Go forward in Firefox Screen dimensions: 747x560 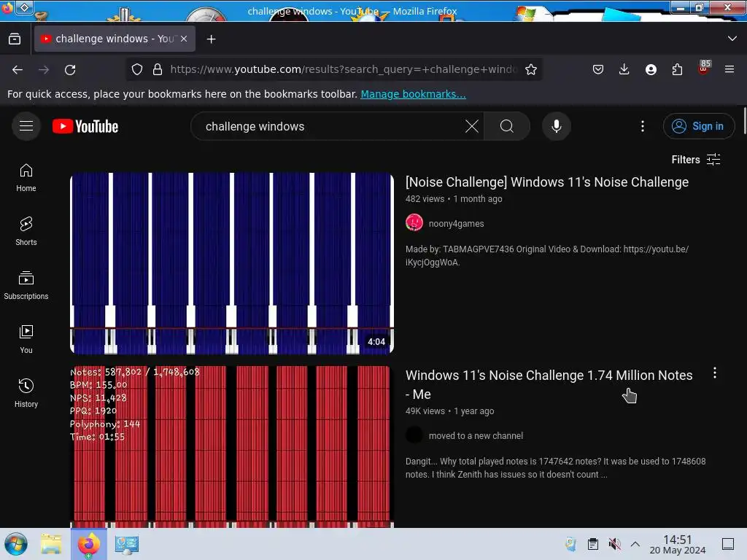[x=44, y=69]
